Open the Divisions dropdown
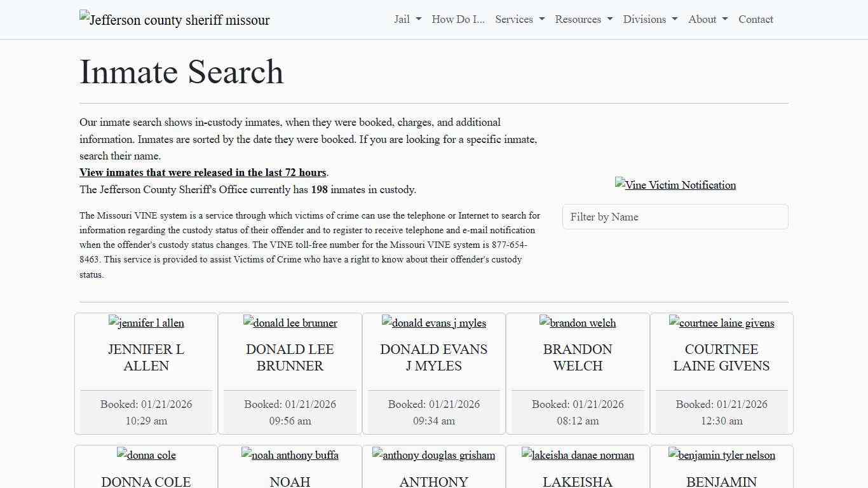 [649, 19]
